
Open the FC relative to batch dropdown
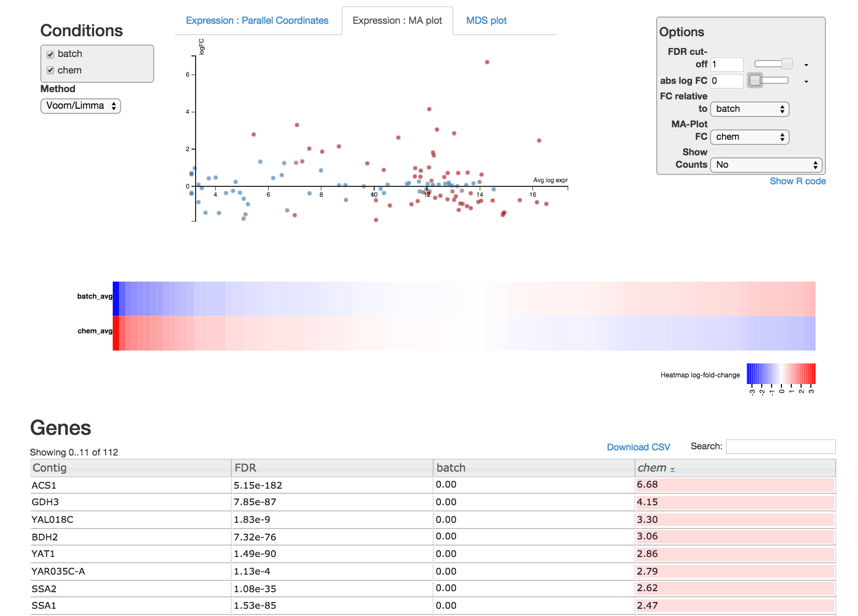[x=750, y=109]
